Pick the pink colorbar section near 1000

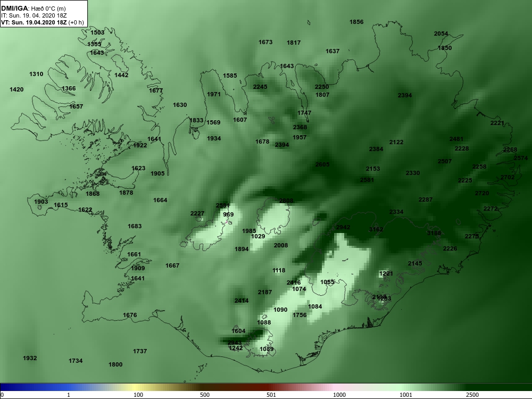point(334,387)
